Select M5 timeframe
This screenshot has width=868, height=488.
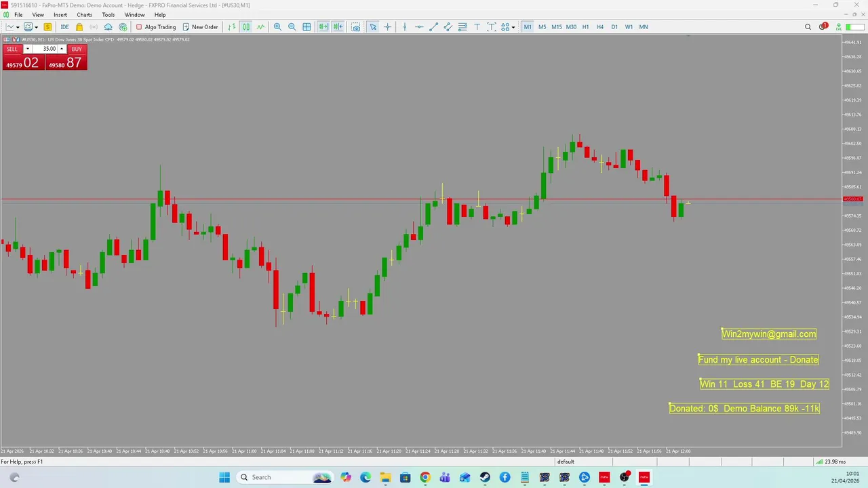click(542, 27)
